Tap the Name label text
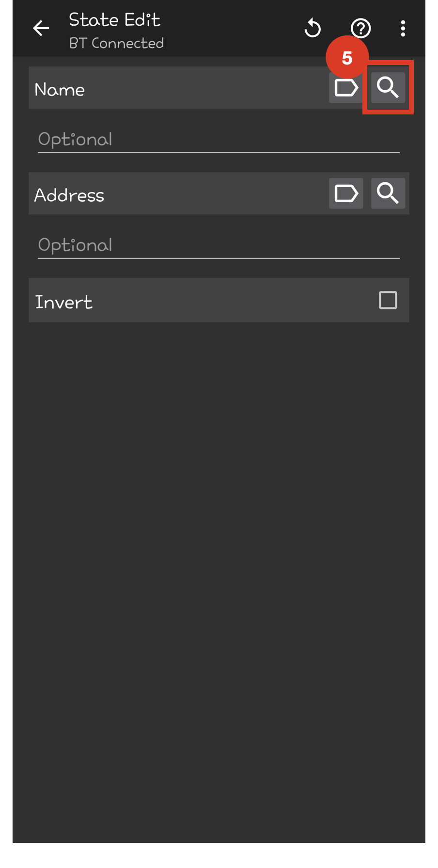The width and height of the screenshot is (438, 868). tap(60, 90)
